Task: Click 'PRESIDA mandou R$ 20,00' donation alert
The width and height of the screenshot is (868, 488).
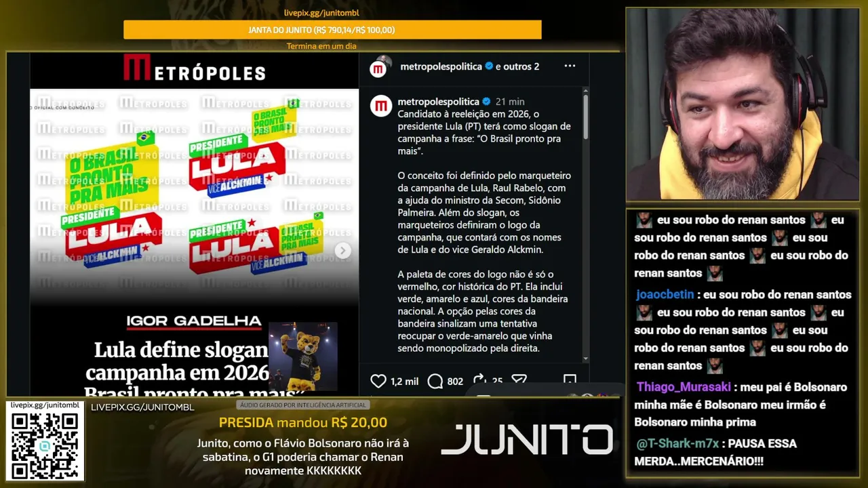Action: point(302,423)
